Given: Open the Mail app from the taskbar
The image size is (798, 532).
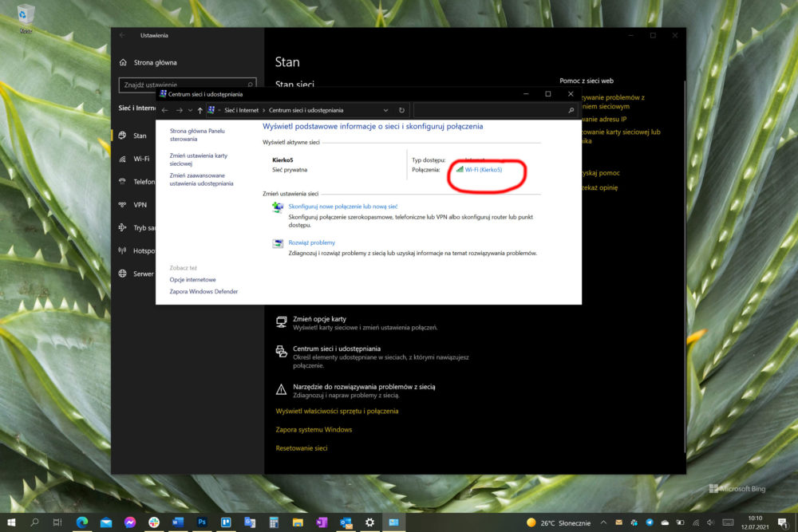Looking at the screenshot, I should click(x=106, y=522).
